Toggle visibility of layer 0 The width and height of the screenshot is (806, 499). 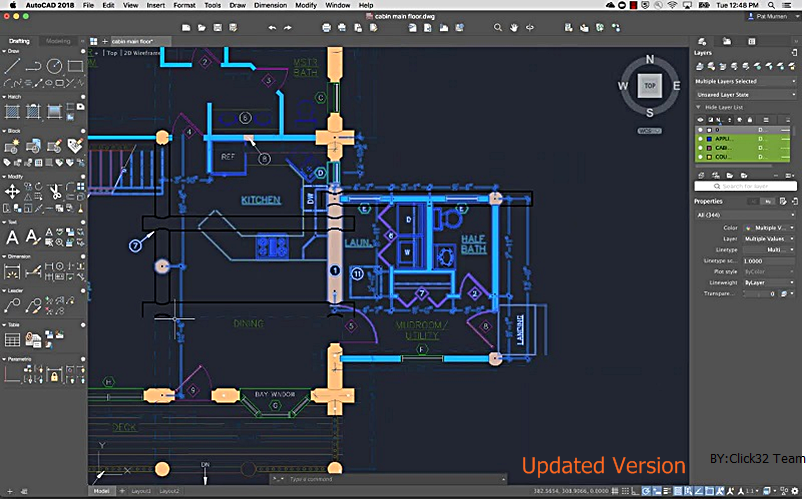click(x=700, y=130)
